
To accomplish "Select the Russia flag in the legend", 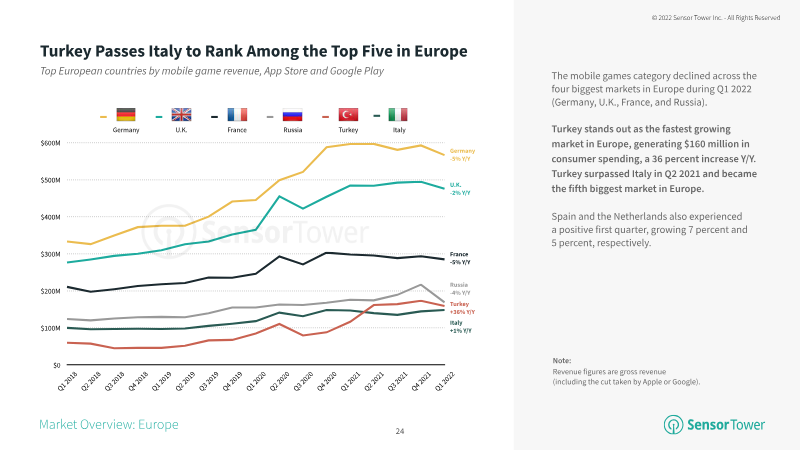I will [x=292, y=115].
